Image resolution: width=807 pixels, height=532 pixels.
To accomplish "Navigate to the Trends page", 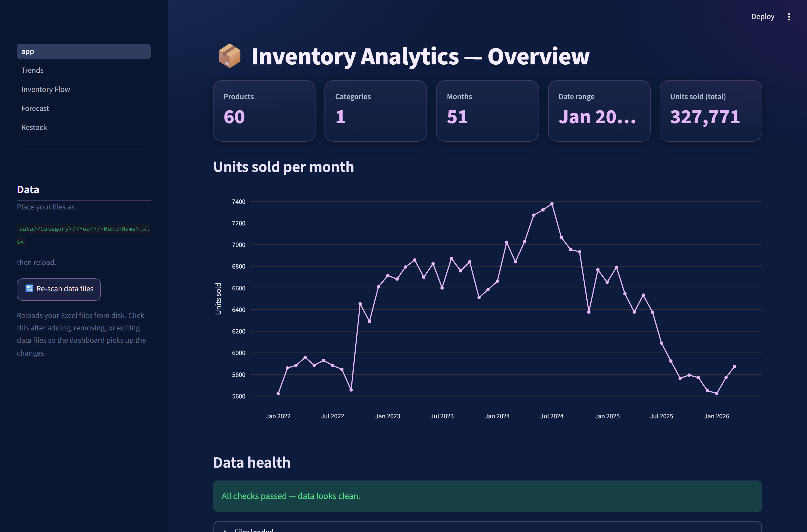I will tap(84, 70).
